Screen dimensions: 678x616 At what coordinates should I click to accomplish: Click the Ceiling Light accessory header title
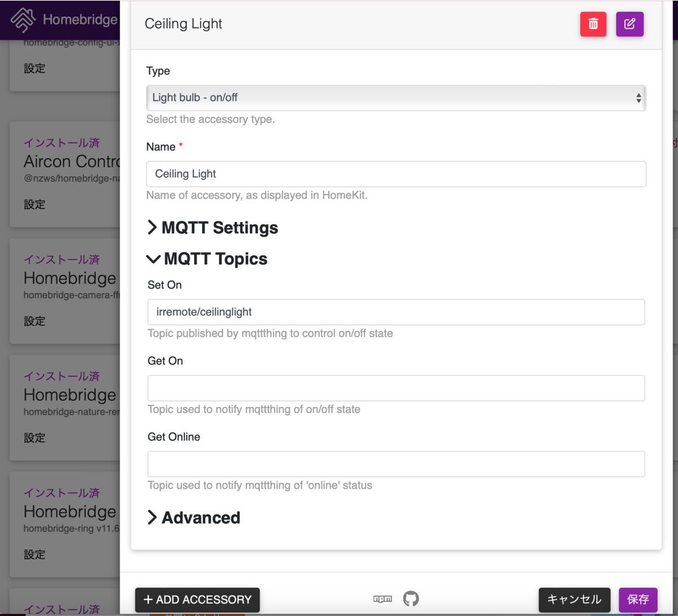184,24
